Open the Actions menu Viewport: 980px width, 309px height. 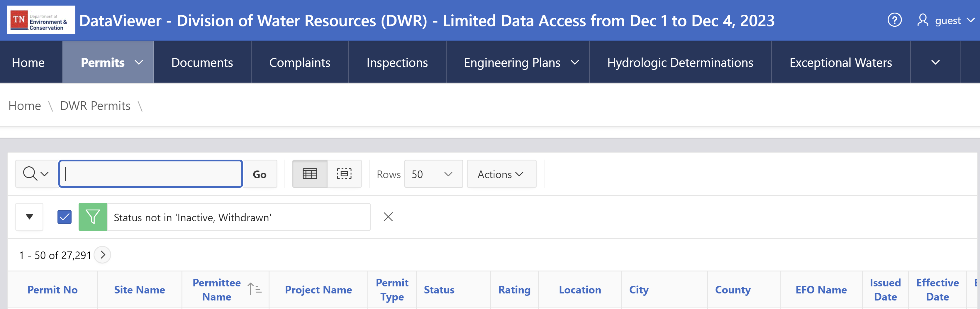point(501,174)
